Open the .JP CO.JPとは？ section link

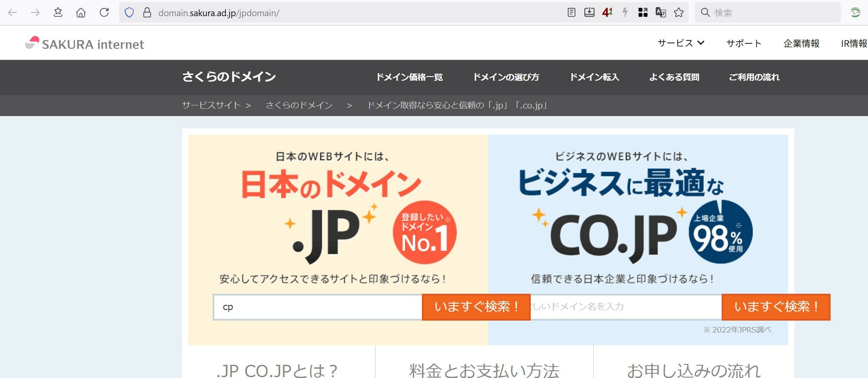(277, 371)
